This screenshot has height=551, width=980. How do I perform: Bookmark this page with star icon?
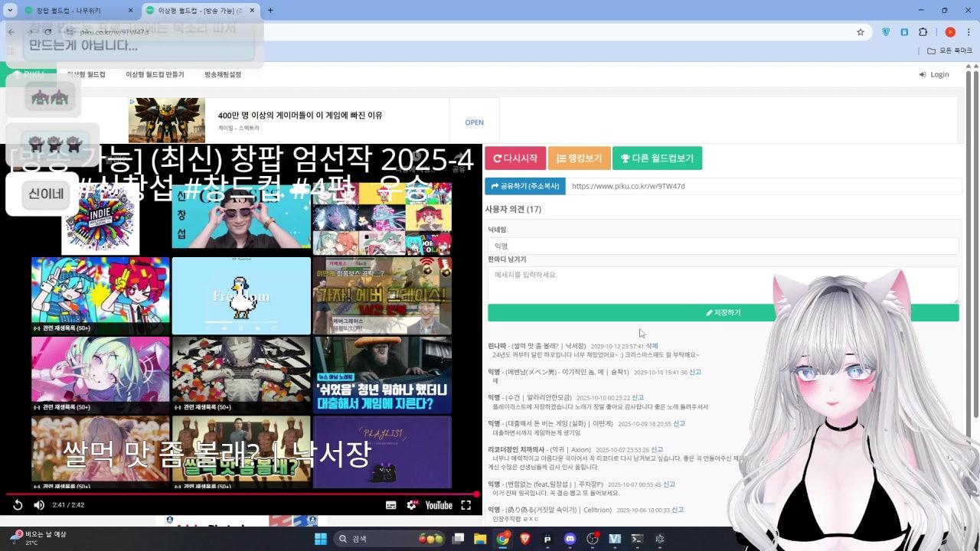(x=861, y=32)
